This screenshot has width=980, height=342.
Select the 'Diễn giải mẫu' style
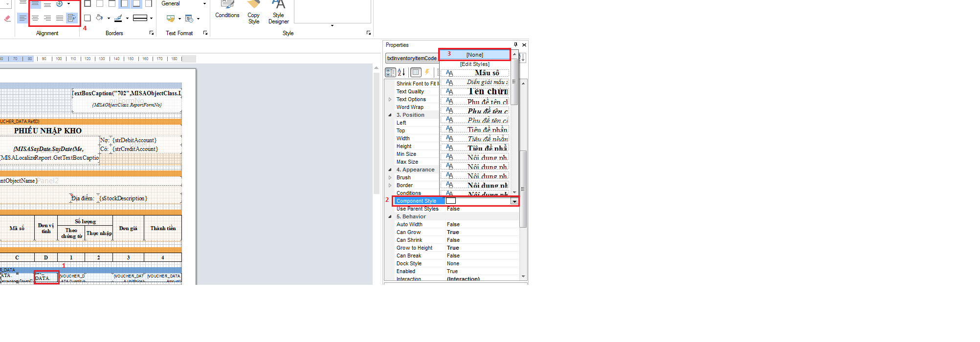coord(475,82)
